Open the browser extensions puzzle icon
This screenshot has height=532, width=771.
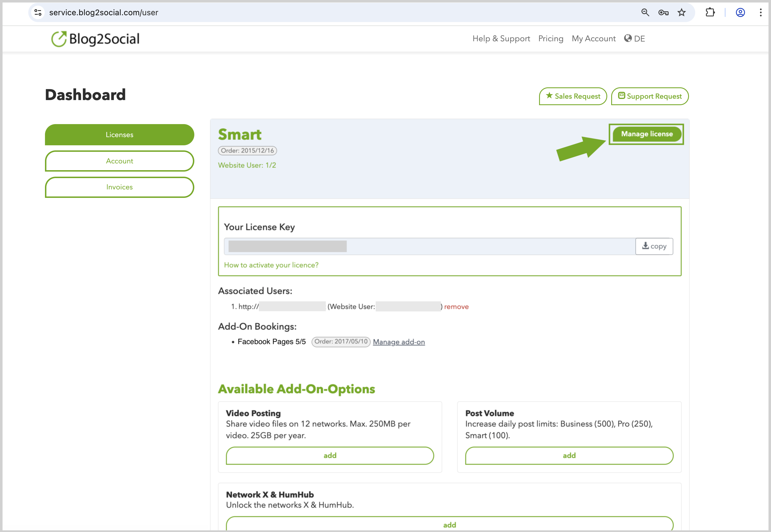710,12
